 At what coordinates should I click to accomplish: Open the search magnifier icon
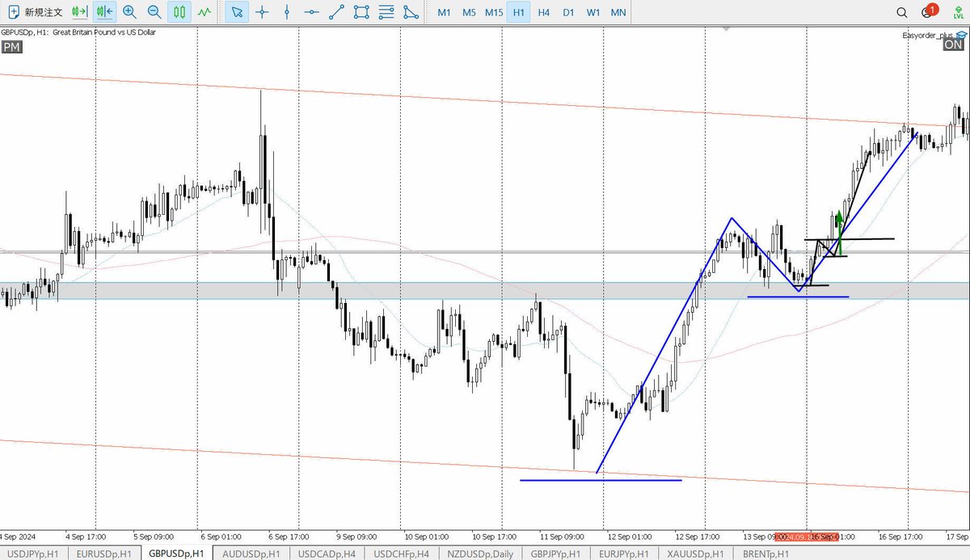pyautogui.click(x=902, y=12)
